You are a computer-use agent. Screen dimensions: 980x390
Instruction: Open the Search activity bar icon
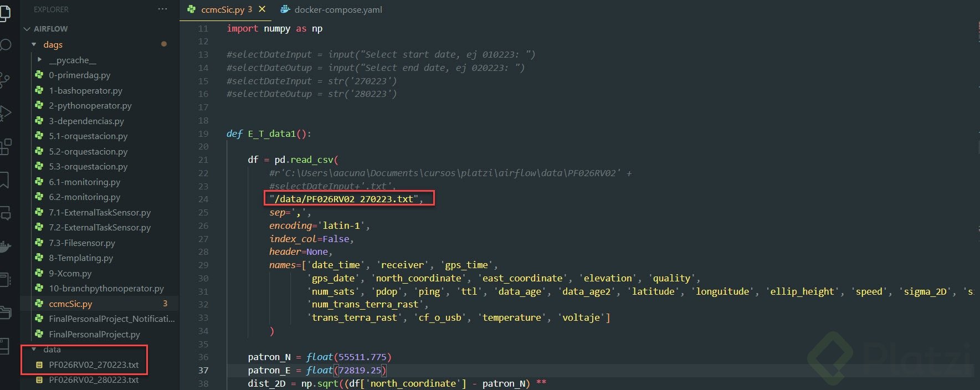click(4, 45)
